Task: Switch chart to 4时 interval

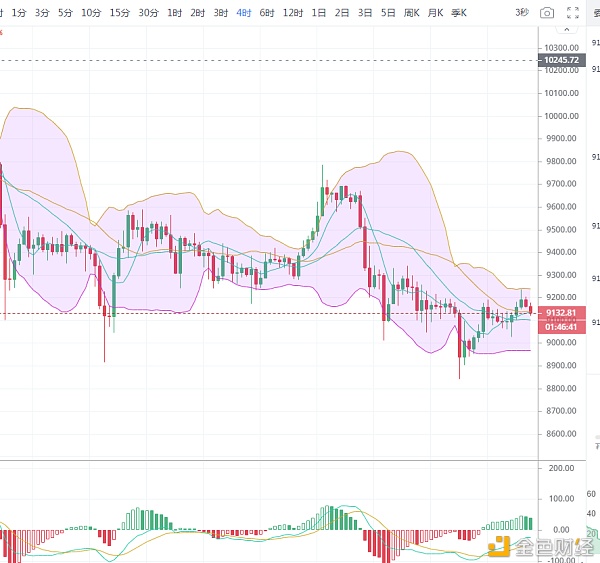Action: tap(244, 13)
